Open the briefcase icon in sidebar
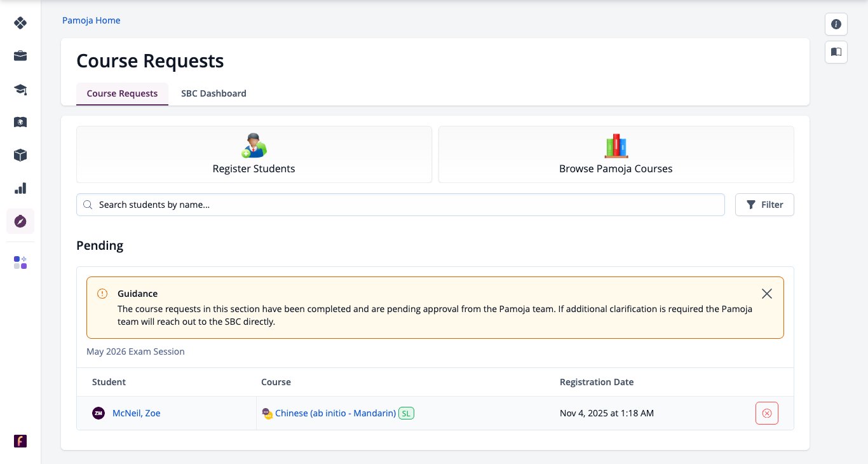Viewport: 868px width, 464px height. pos(20,56)
